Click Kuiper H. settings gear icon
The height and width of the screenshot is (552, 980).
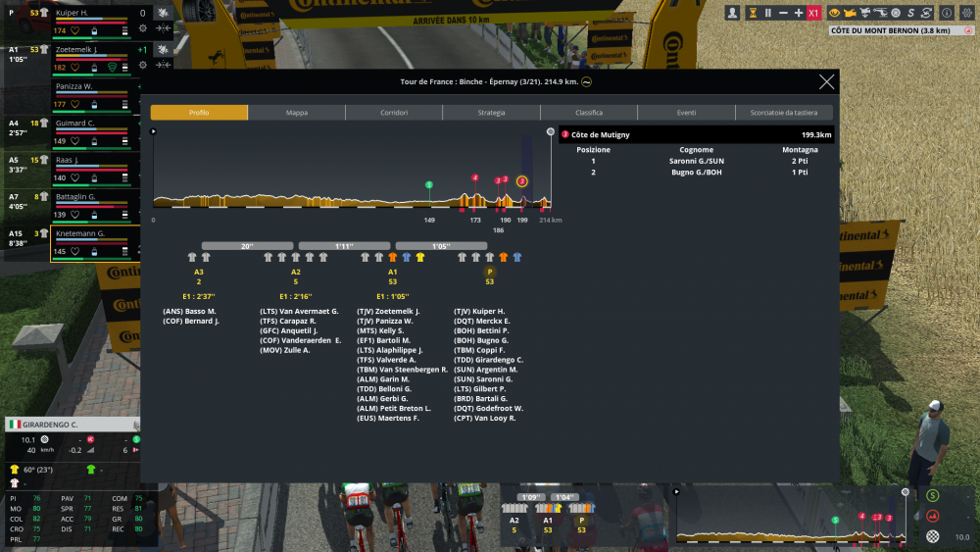pyautogui.click(x=143, y=28)
